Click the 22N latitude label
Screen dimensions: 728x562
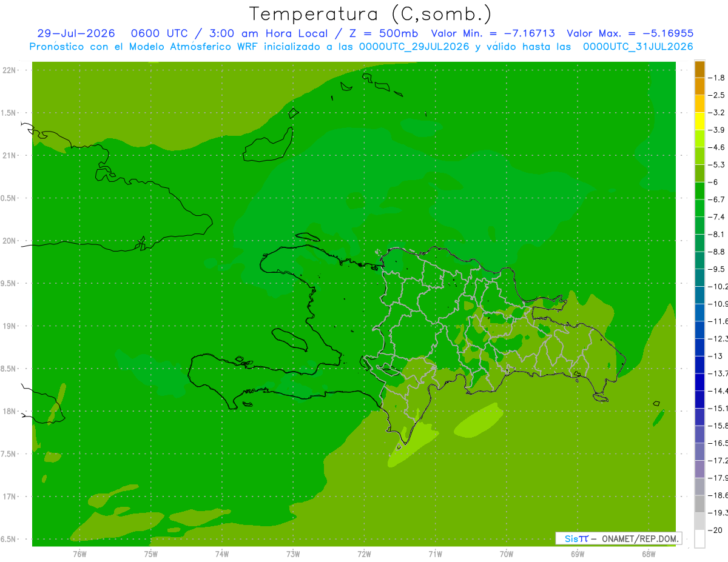click(9, 70)
